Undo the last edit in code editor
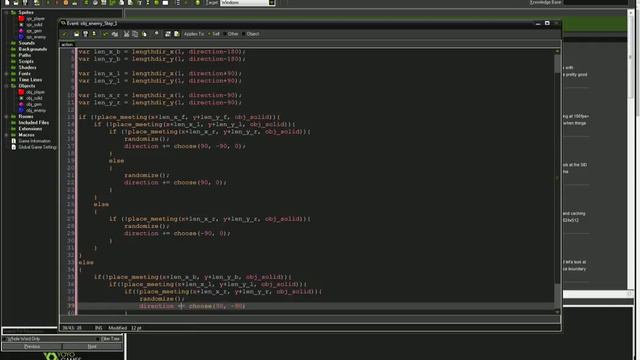This screenshot has width=640, height=360. tap(105, 34)
